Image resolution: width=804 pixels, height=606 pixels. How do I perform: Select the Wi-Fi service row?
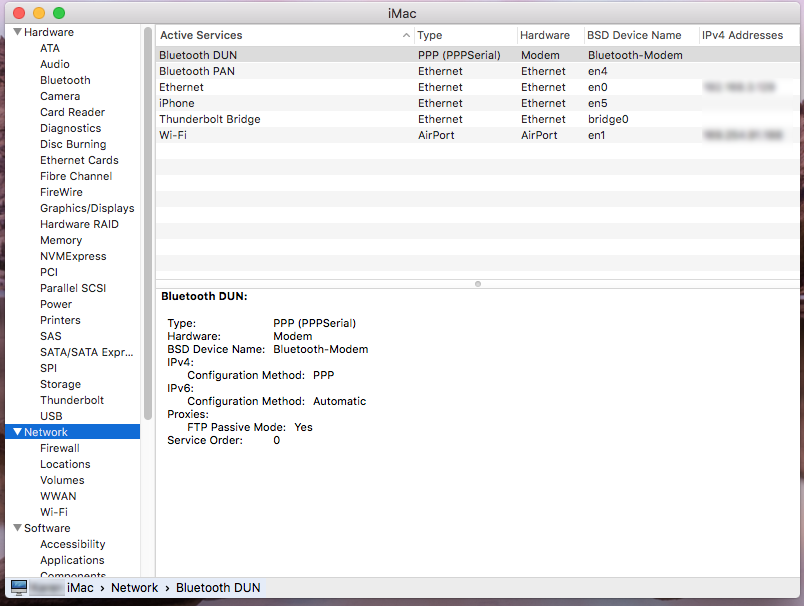(250, 135)
